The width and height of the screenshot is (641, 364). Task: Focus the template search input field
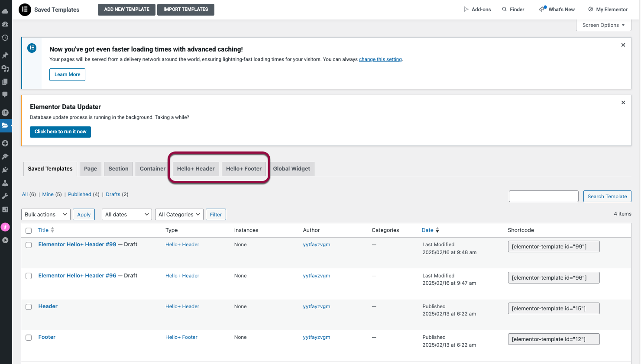pyautogui.click(x=544, y=196)
